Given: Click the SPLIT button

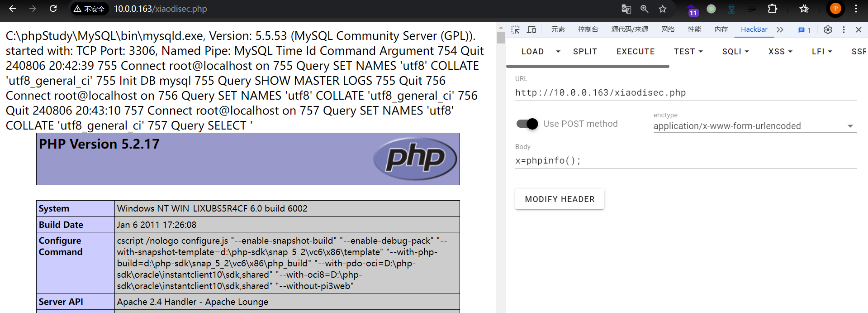Looking at the screenshot, I should pyautogui.click(x=585, y=52).
